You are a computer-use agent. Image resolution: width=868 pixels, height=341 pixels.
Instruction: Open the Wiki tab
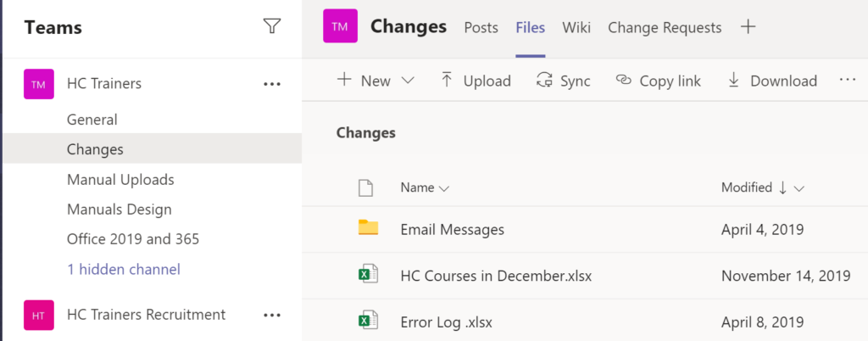point(576,28)
